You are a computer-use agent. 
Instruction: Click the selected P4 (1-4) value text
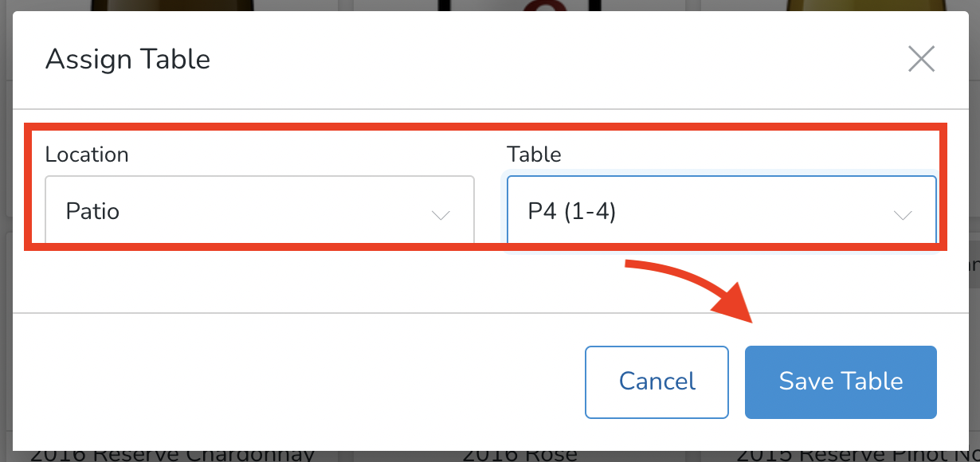pos(572,212)
